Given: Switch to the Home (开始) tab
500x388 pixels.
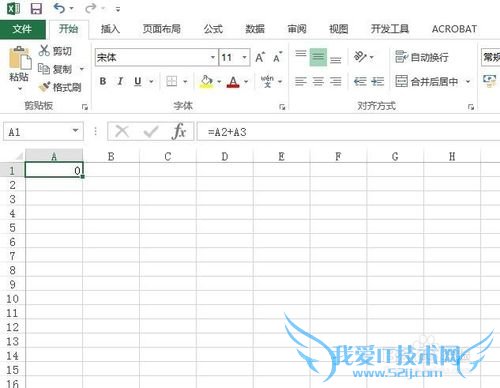Looking at the screenshot, I should (68, 29).
